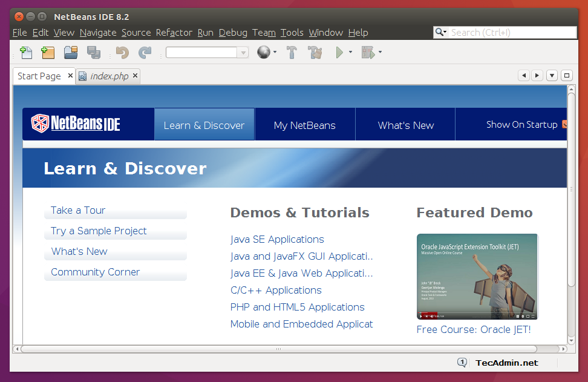Screen dimensions: 588x382
Task: Click the Open Project toolbar icon
Action: tap(71, 53)
